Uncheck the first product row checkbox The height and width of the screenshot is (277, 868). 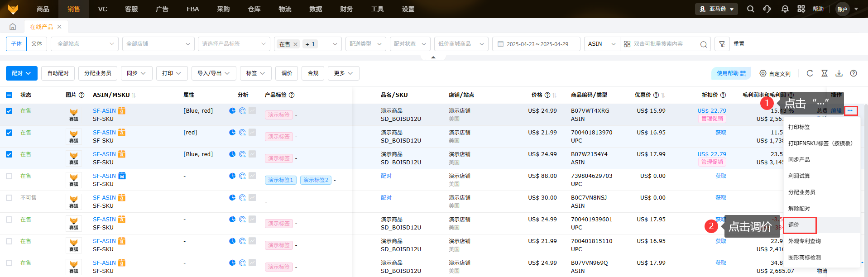[x=9, y=111]
